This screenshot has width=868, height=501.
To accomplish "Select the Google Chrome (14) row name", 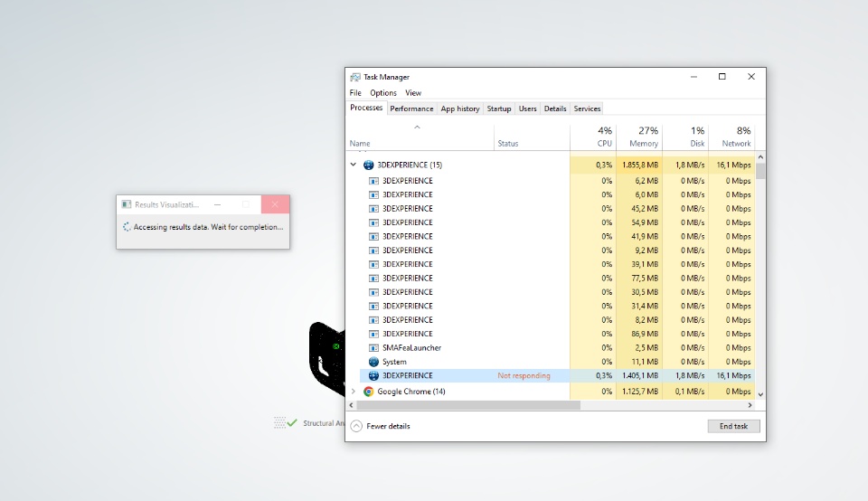I will tap(411, 392).
